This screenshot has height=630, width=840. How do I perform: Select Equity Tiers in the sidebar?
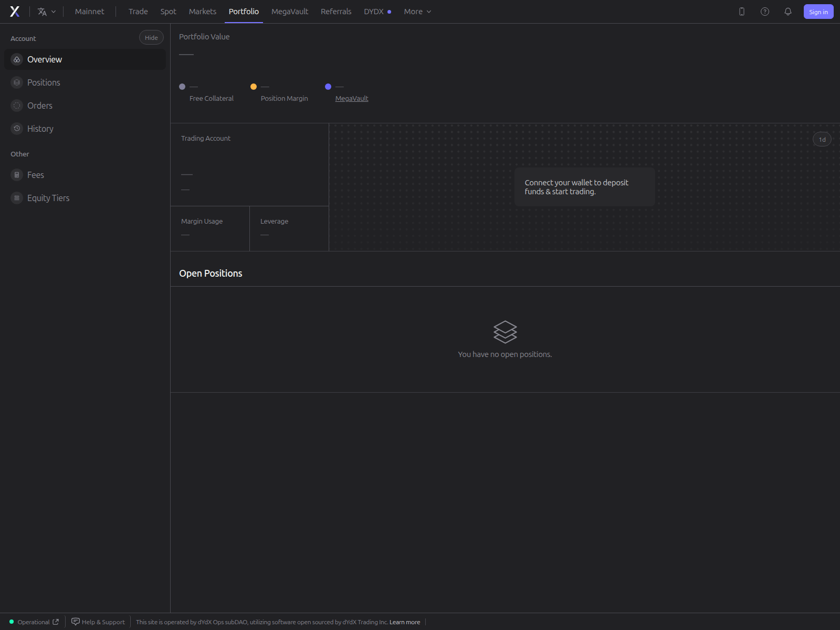pos(85,198)
